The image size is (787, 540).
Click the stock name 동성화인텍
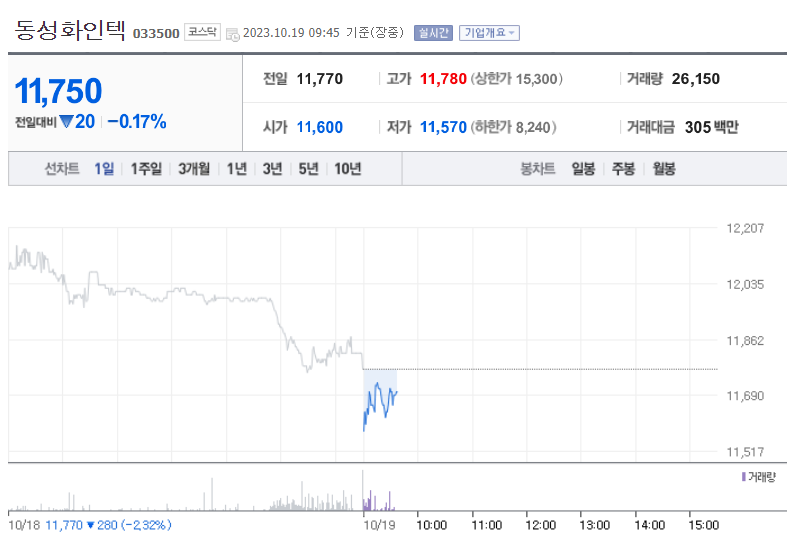click(70, 30)
